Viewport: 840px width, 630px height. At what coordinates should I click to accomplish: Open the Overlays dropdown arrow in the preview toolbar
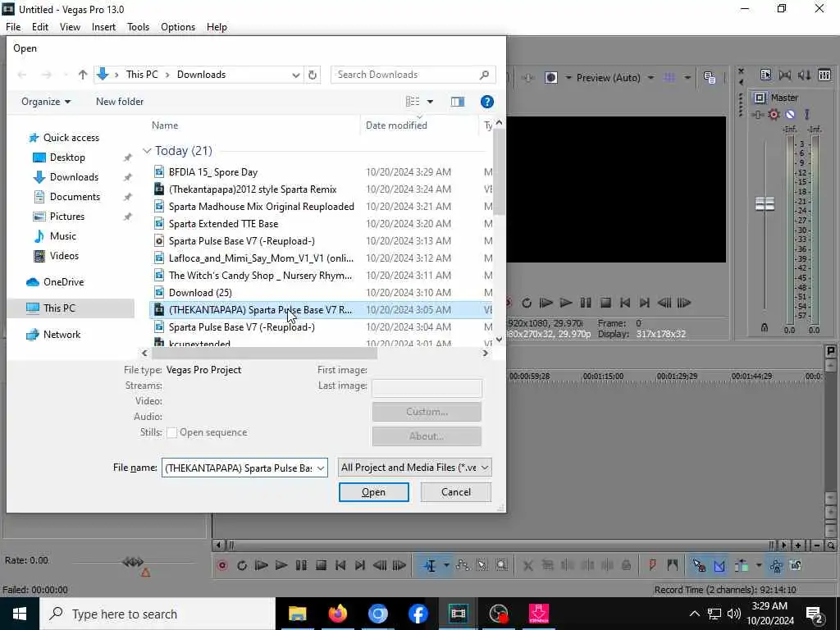pyautogui.click(x=687, y=78)
